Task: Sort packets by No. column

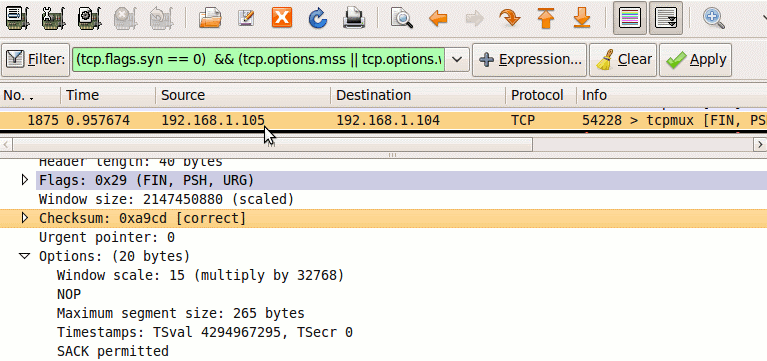Action: tap(30, 95)
